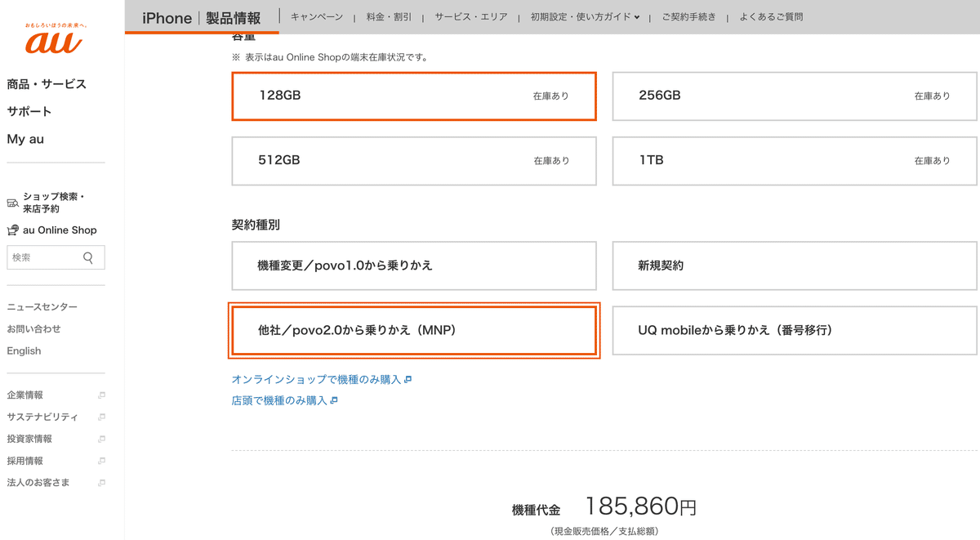
Task: Click 在庫あり status in 1TB box
Action: (933, 162)
